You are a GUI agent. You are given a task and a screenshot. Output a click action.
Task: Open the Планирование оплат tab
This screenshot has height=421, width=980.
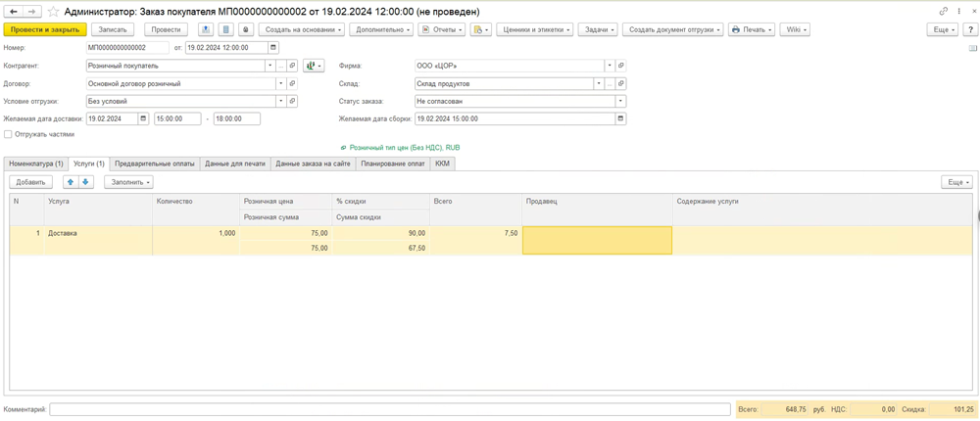point(392,164)
